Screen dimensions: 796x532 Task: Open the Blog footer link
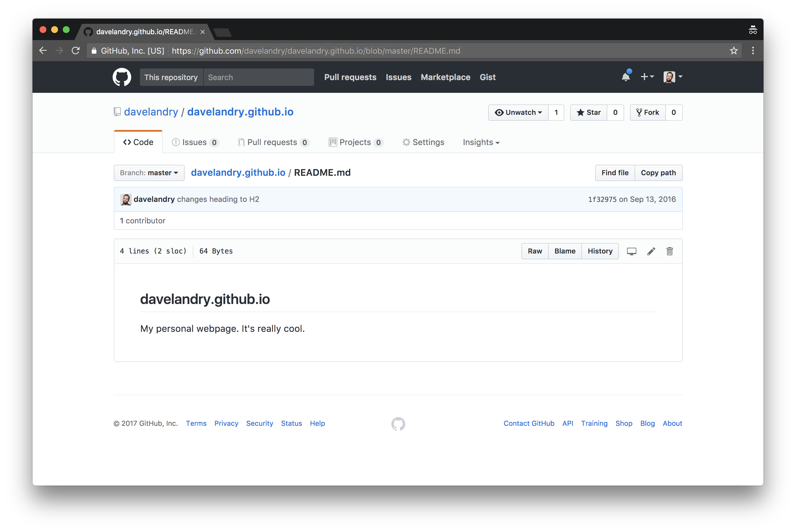click(x=647, y=424)
